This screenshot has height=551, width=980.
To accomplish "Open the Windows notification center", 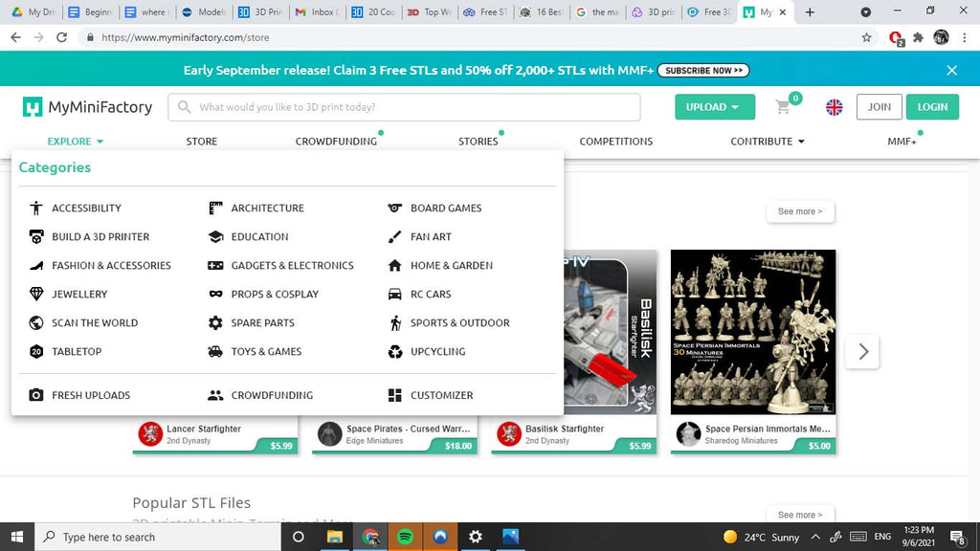I will coord(957,537).
